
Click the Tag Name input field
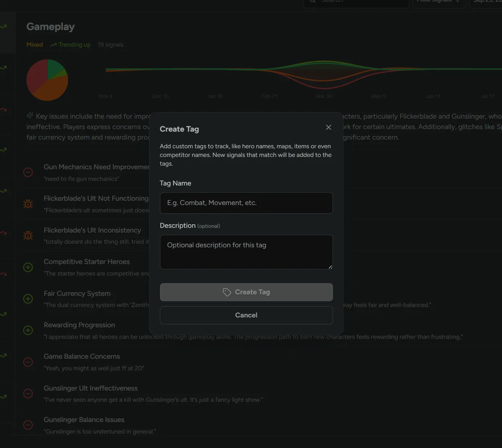246,203
